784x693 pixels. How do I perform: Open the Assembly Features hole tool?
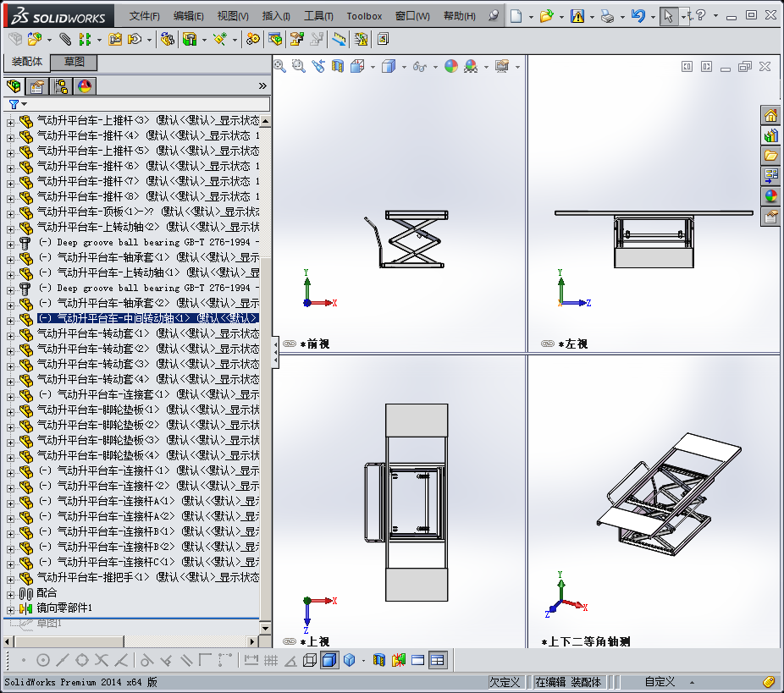coord(190,39)
